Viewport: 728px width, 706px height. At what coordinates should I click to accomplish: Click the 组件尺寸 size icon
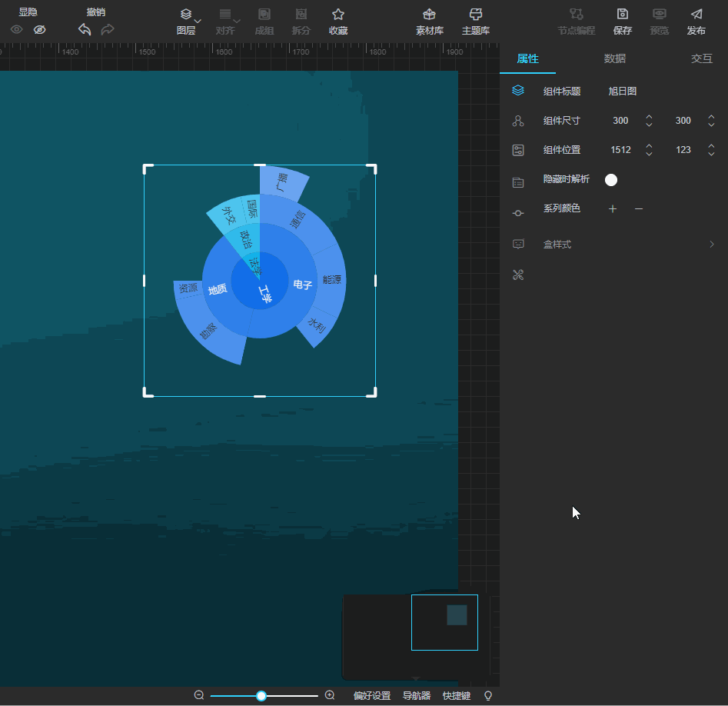(518, 121)
